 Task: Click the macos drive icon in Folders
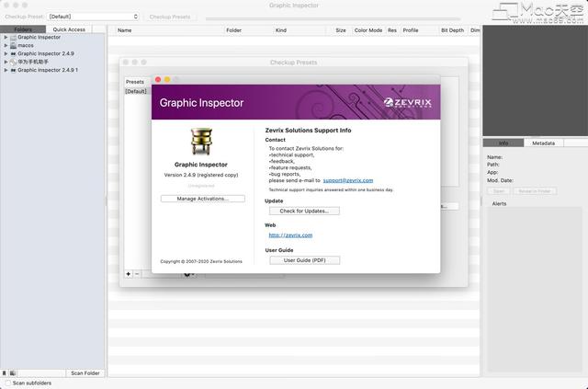click(x=13, y=45)
